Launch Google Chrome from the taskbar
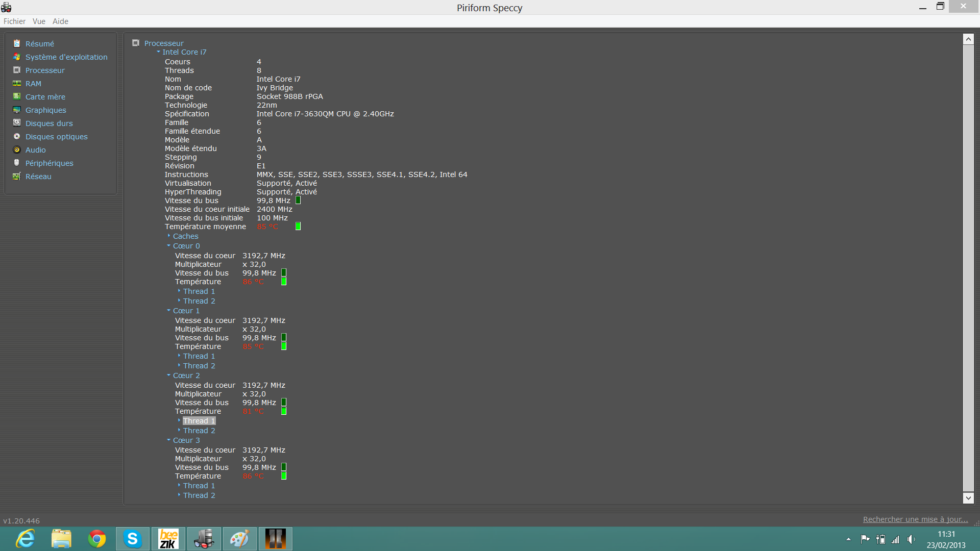 97,539
